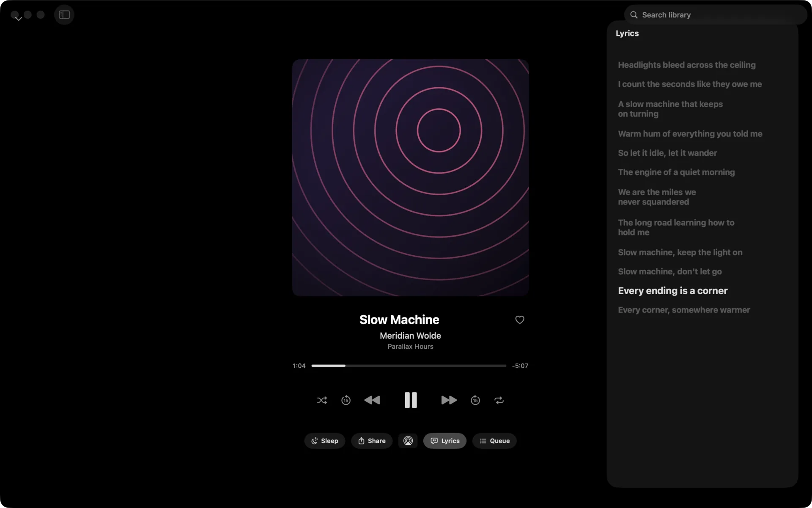Jump to lyric "Slow machine, keep the light on"

click(680, 252)
